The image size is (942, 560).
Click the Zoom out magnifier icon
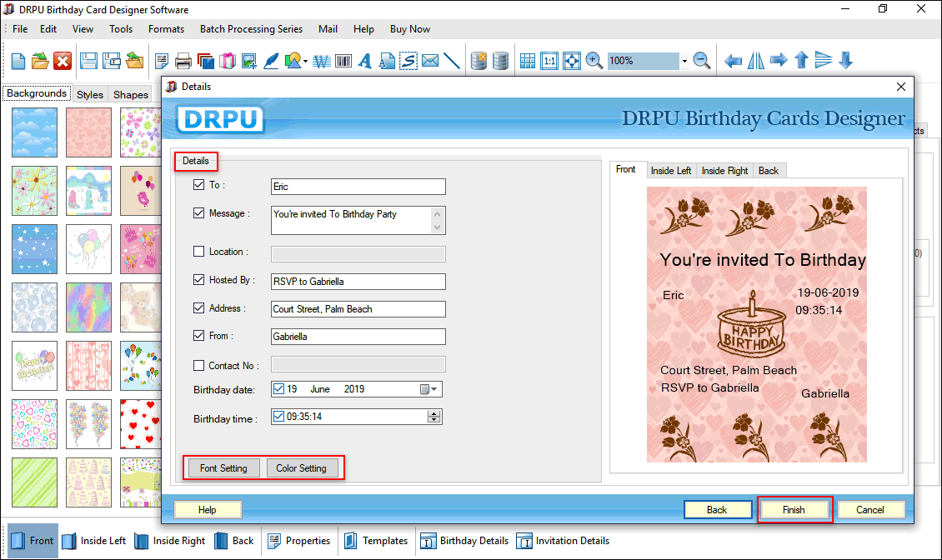pos(702,61)
